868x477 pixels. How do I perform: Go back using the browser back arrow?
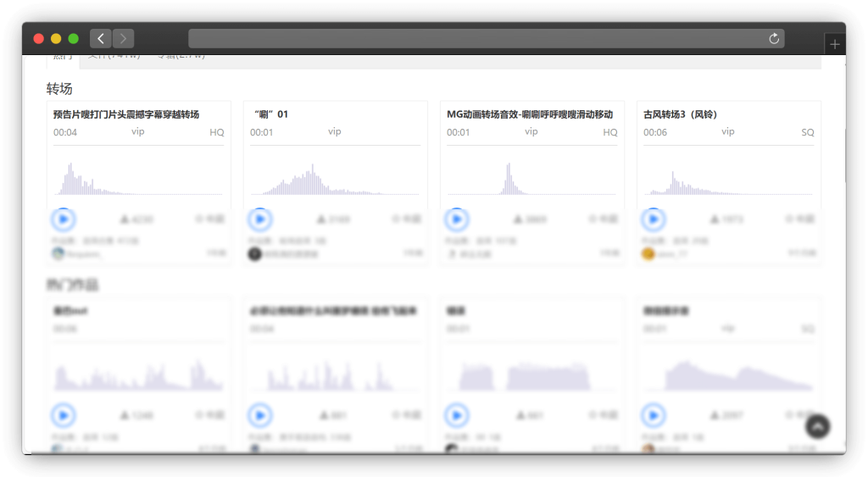pyautogui.click(x=101, y=39)
